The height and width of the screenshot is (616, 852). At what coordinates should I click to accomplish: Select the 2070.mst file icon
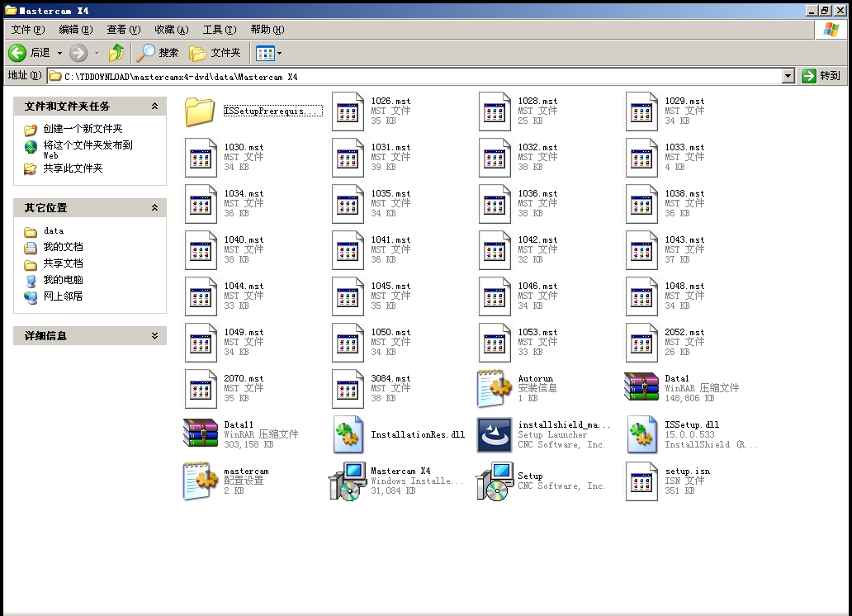tap(201, 389)
